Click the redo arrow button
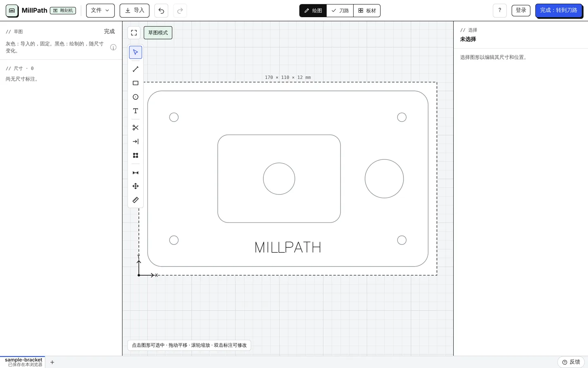Screen dimensions: 588x368 [x=180, y=11]
